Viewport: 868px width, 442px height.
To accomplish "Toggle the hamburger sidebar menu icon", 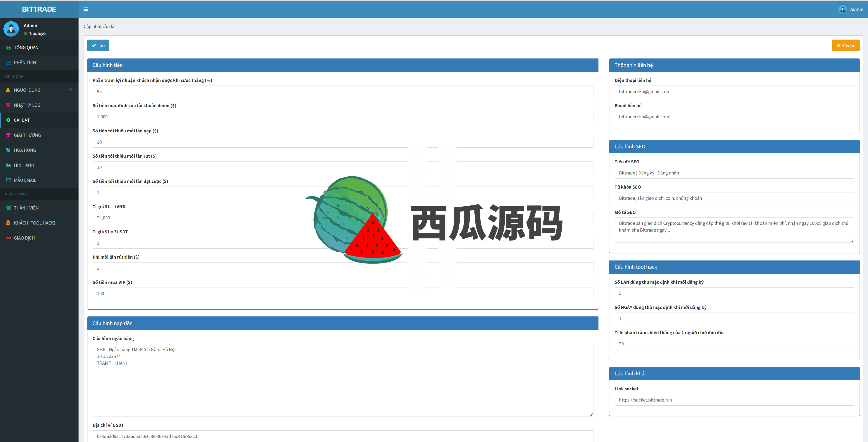I will pyautogui.click(x=86, y=9).
